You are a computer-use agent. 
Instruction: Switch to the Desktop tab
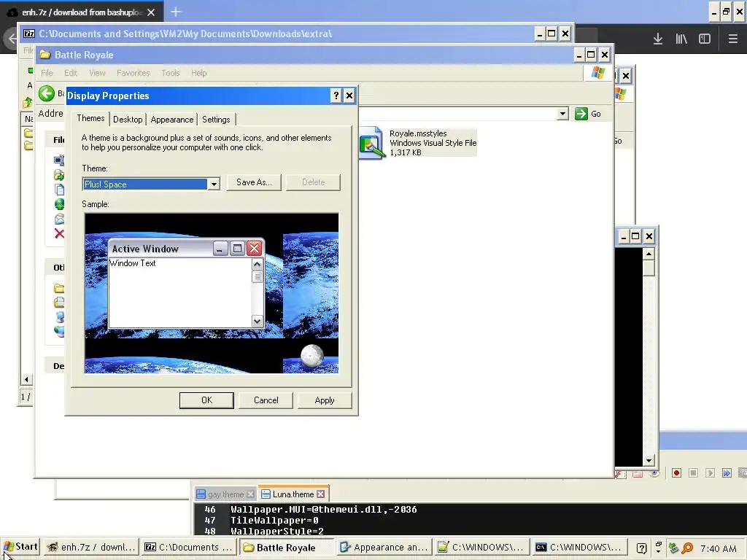point(128,120)
